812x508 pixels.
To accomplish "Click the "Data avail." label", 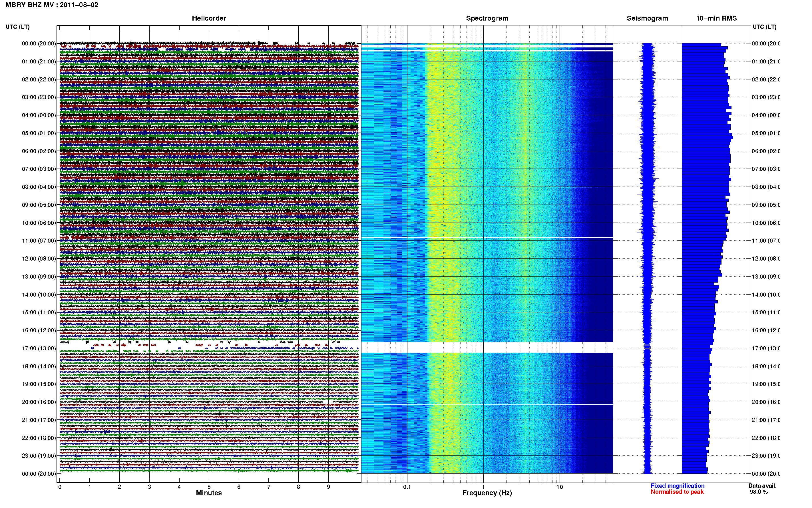I will tap(763, 486).
